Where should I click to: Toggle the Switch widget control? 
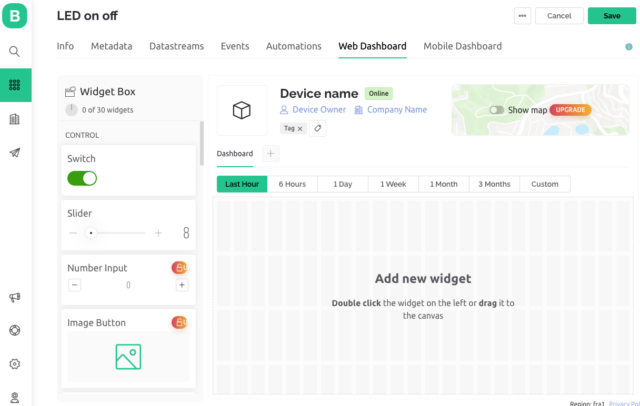pos(82,178)
